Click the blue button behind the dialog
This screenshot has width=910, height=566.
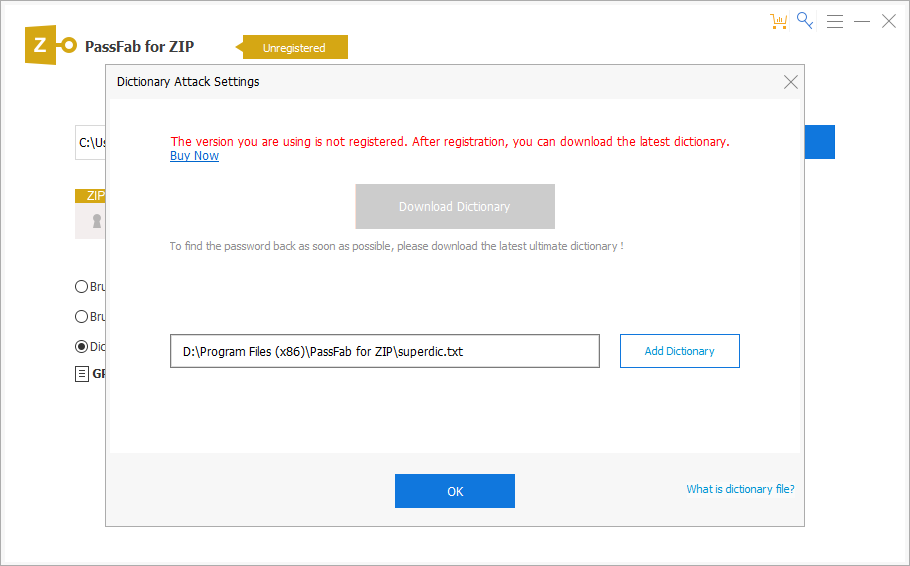[819, 142]
